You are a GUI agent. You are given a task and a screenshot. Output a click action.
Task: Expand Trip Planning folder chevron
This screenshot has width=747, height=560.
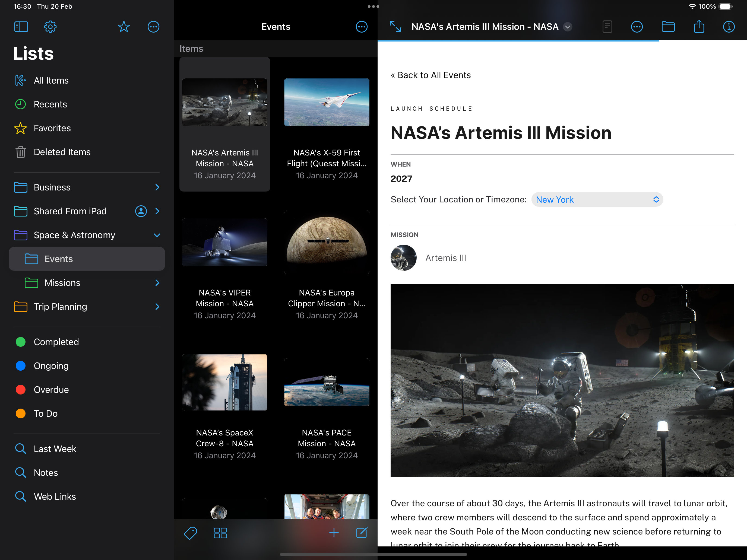coord(157,307)
